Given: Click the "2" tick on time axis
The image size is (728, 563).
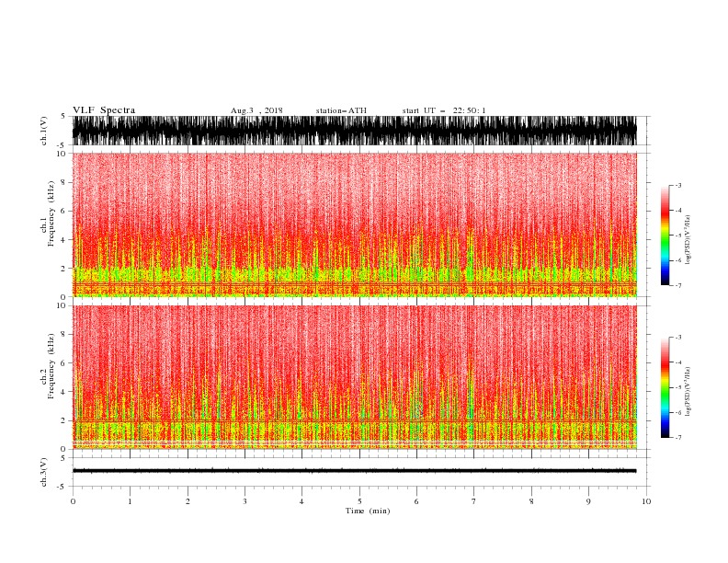Looking at the screenshot, I should [188, 501].
